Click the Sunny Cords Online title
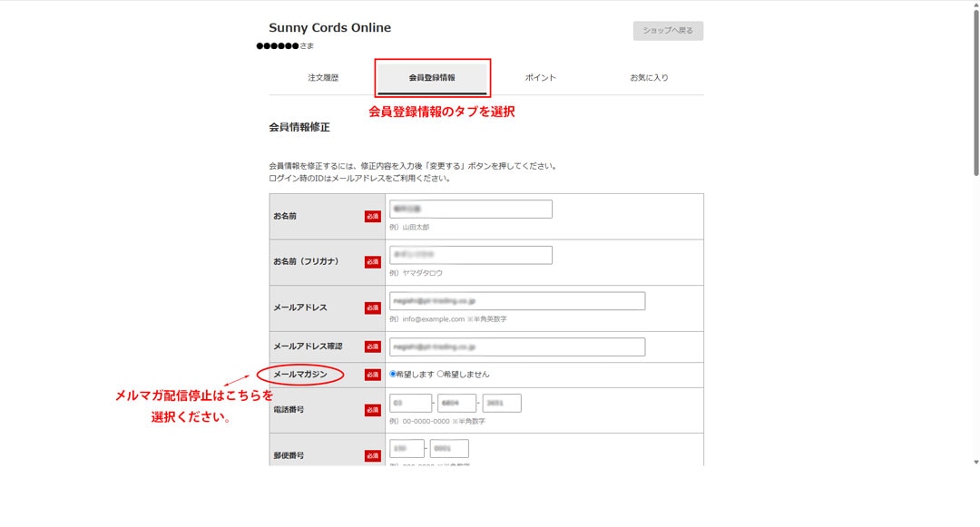The width and height of the screenshot is (980, 527). (x=329, y=28)
